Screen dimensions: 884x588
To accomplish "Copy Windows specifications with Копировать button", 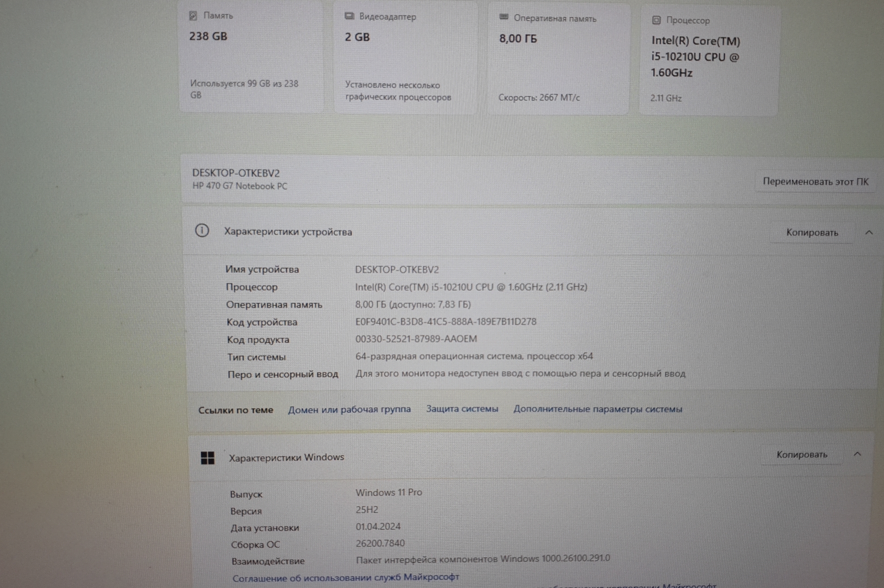I will (801, 455).
